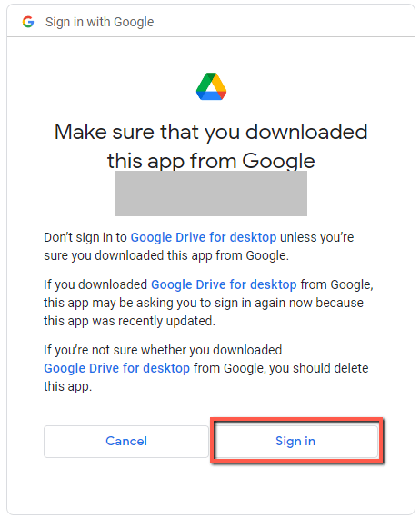Click the 'Make sure that you downloaded' heading line
Image resolution: width=420 pixels, height=518 pixels.
tap(211, 132)
